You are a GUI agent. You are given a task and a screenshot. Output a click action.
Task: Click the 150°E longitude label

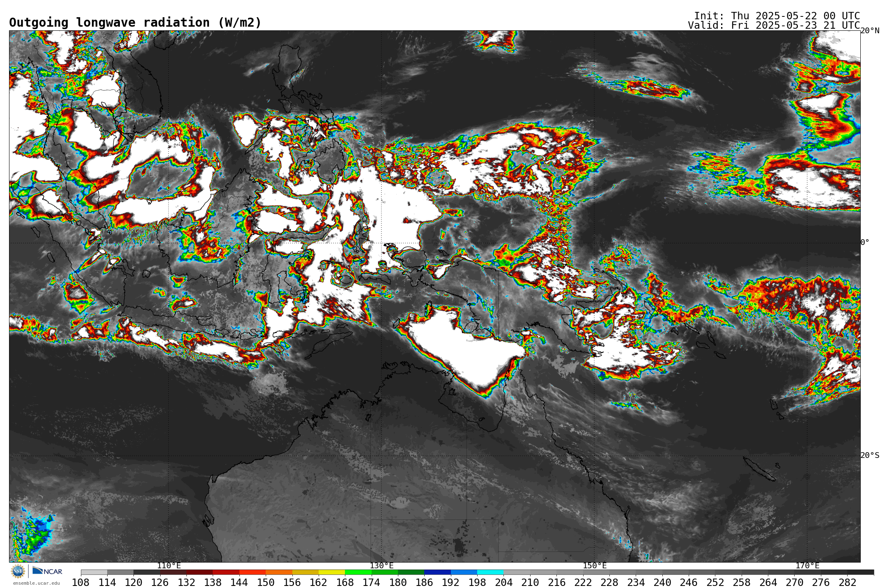pyautogui.click(x=595, y=566)
